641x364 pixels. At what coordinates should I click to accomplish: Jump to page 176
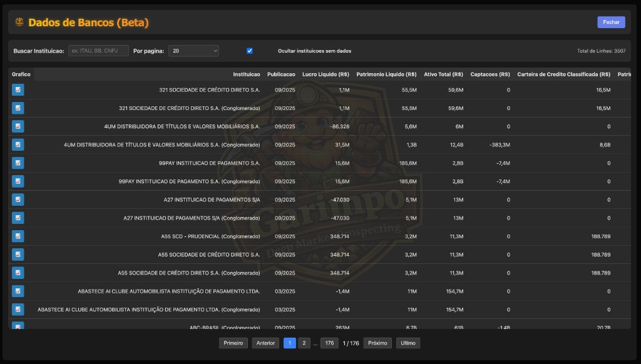tap(329, 343)
